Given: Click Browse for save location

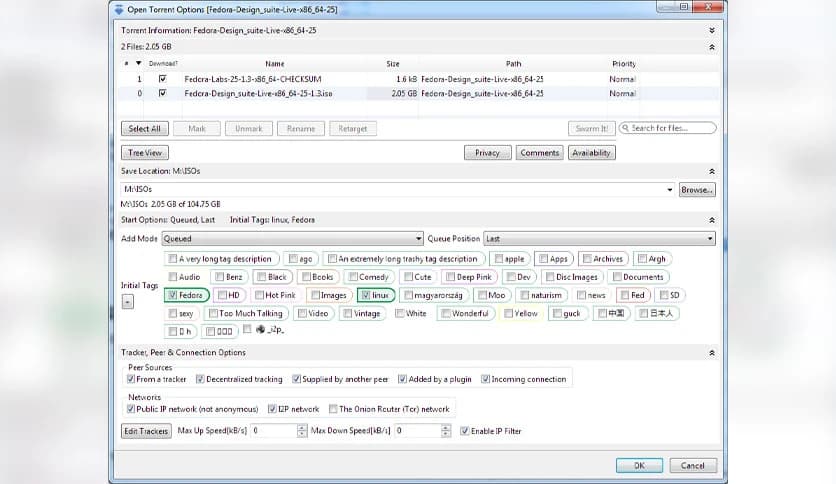Looking at the screenshot, I should 697,190.
